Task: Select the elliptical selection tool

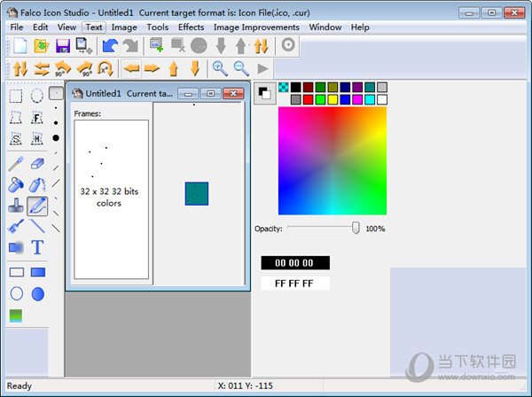Action: [x=37, y=96]
